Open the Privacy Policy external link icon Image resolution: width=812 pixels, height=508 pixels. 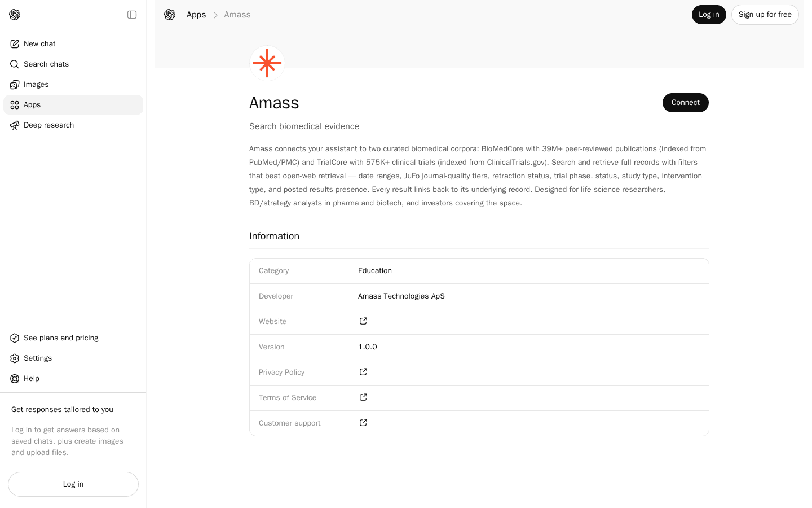tap(363, 372)
